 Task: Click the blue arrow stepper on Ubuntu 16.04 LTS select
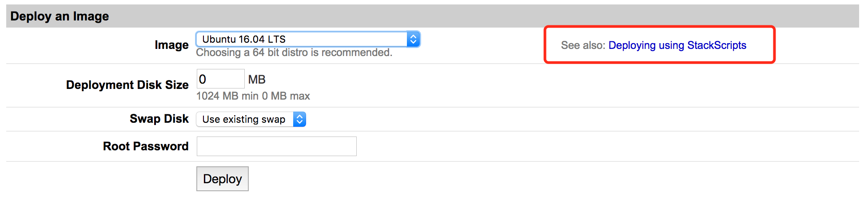click(413, 39)
